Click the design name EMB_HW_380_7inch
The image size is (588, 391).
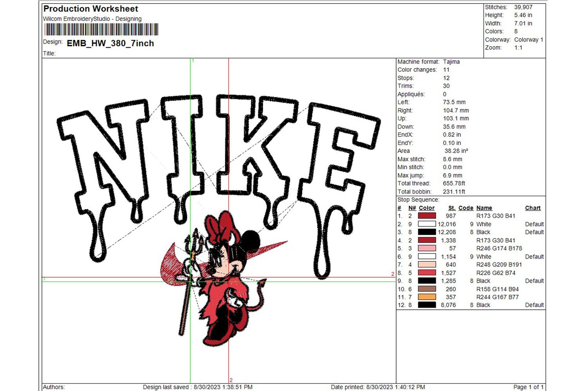(110, 43)
